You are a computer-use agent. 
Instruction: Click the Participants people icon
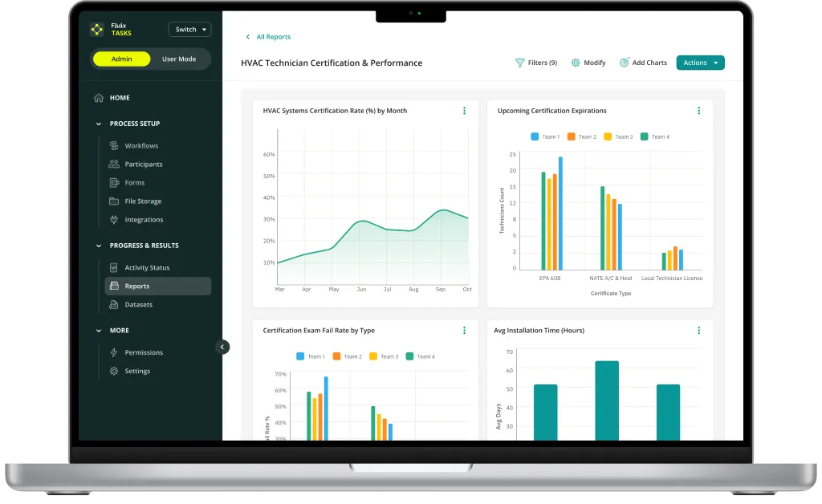click(x=114, y=164)
